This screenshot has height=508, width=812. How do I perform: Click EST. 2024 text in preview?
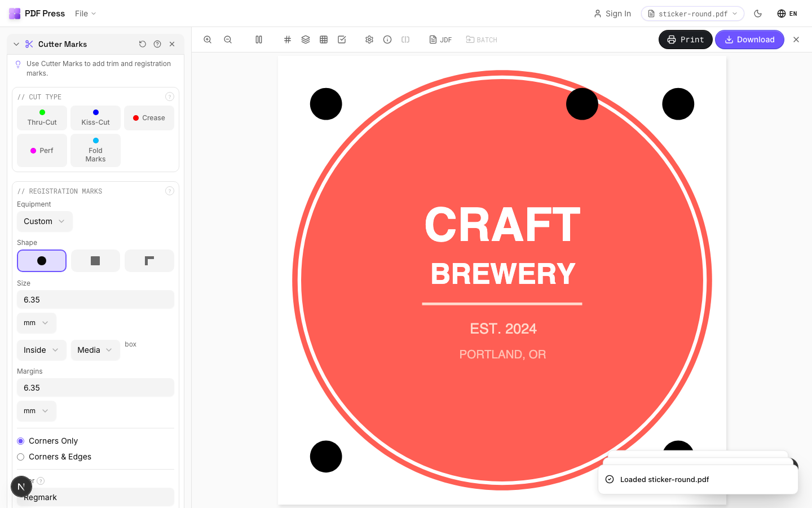[x=503, y=329]
